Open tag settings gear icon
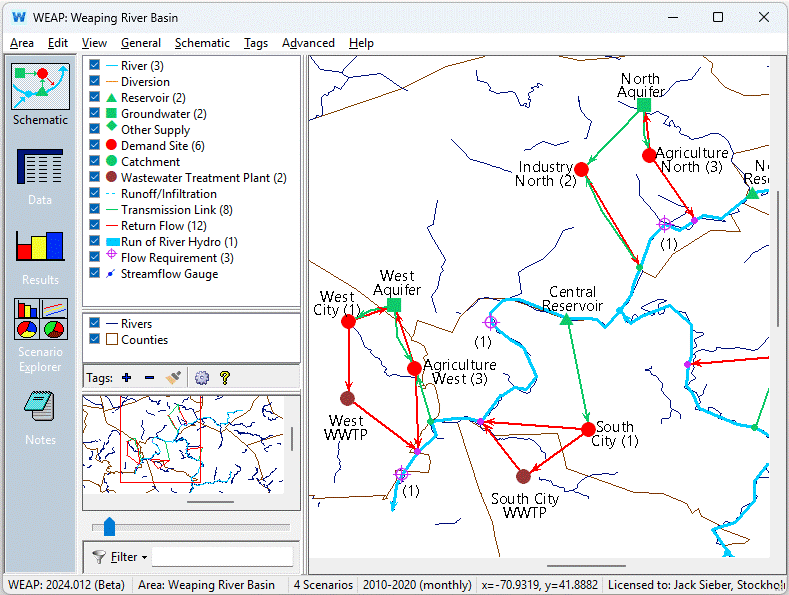The width and height of the screenshot is (789, 595). (x=202, y=378)
